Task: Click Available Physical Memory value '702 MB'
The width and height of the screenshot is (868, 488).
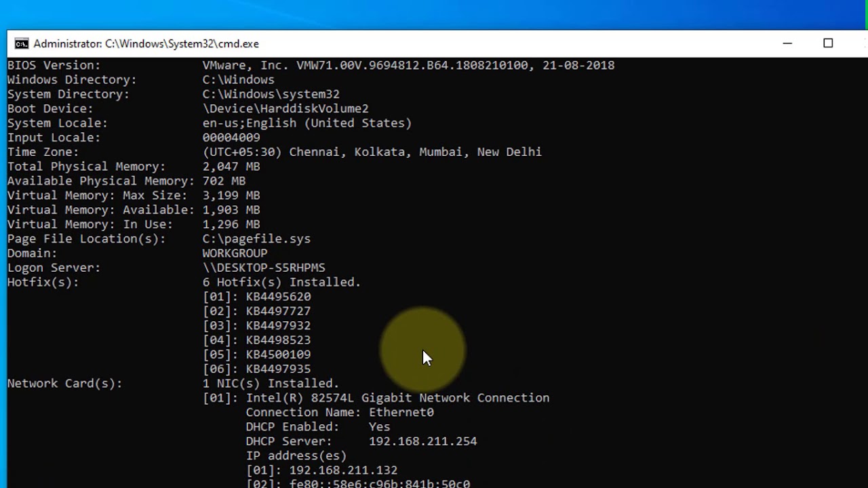Action: [x=224, y=181]
